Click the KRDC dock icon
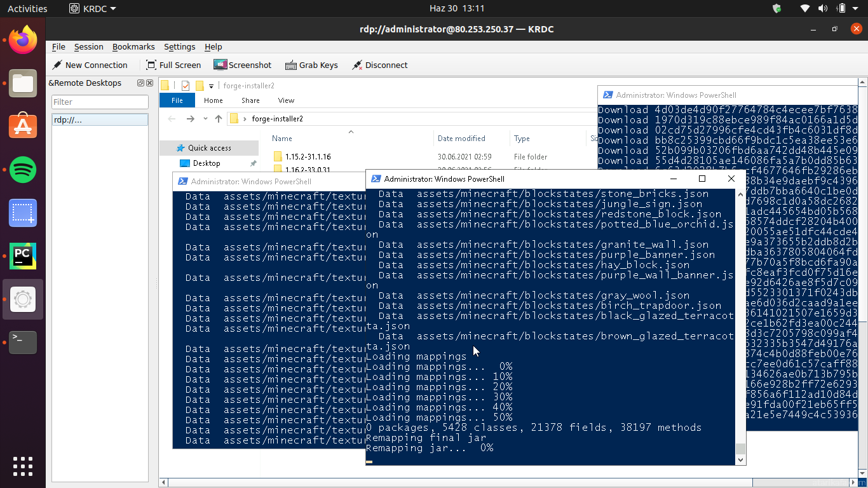This screenshot has width=868, height=488. [x=23, y=299]
